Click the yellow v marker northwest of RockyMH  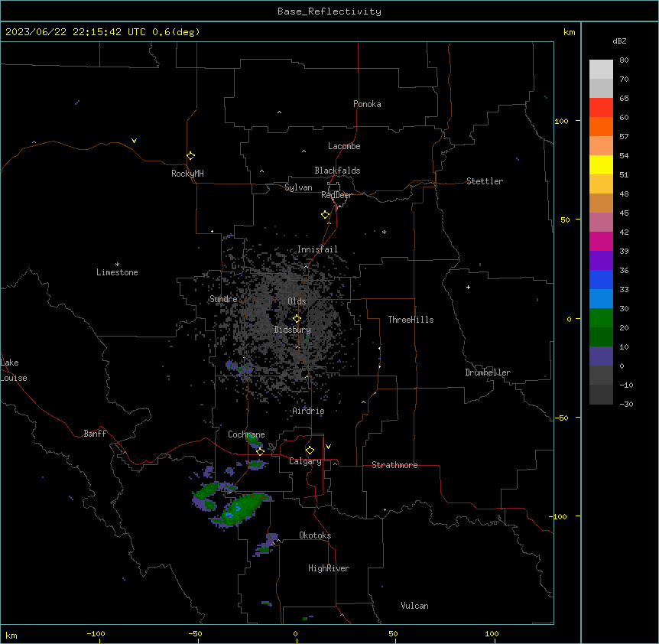[x=134, y=141]
